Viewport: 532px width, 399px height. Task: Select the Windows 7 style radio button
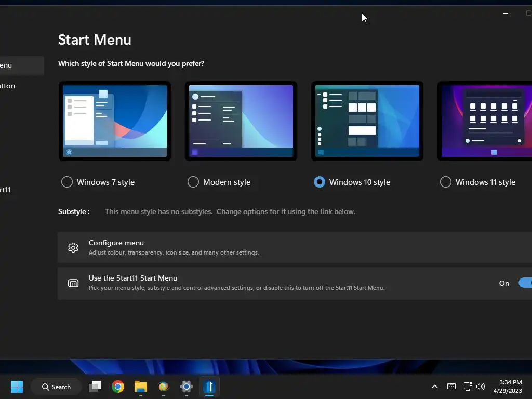pos(67,182)
